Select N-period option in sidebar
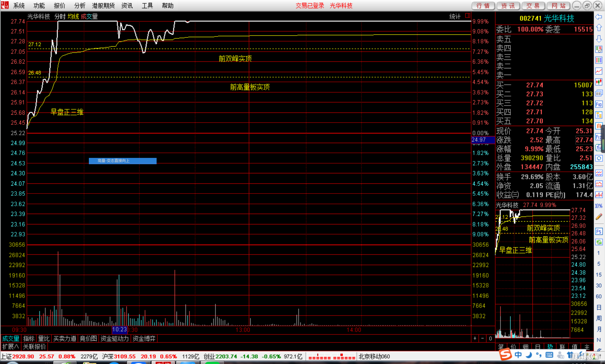The width and height of the screenshot is (605, 364). coord(599,340)
